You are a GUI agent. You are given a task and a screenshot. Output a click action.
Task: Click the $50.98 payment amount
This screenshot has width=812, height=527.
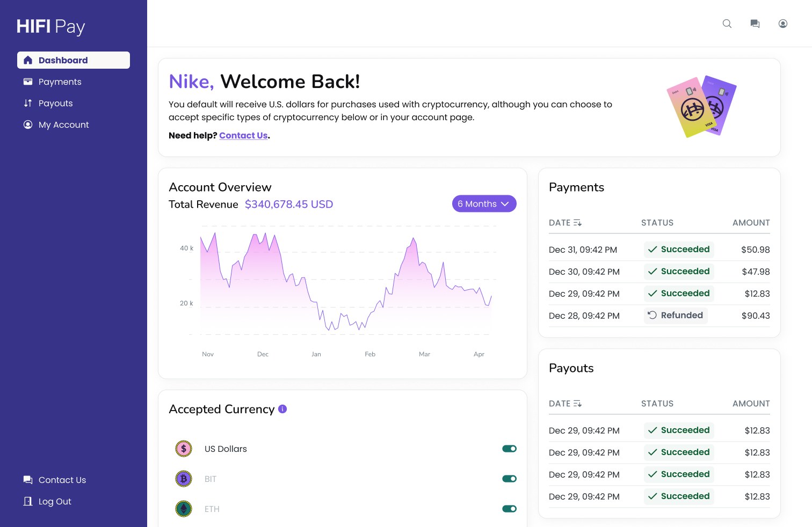[x=756, y=250]
